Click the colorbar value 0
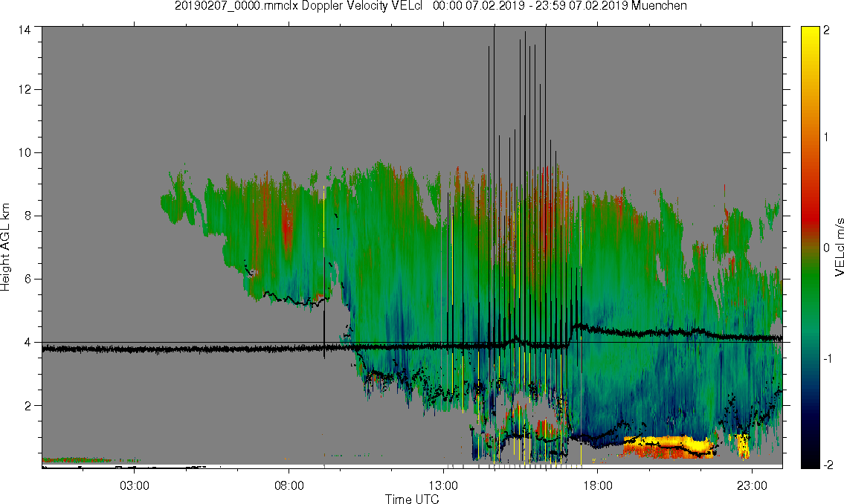 click(x=826, y=248)
